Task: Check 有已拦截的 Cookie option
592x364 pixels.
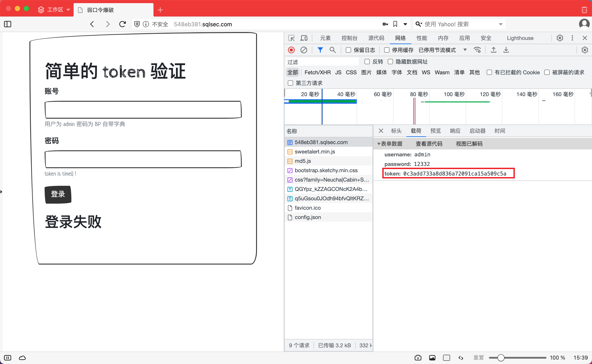Action: (489, 72)
